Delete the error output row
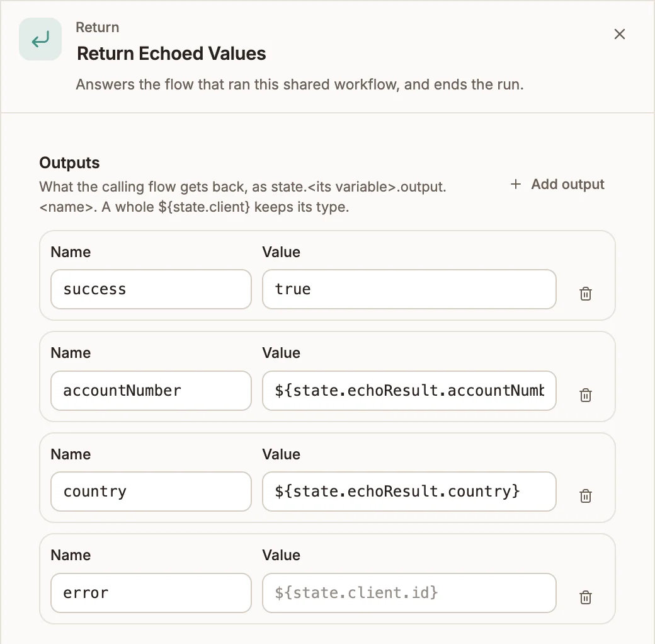 (x=586, y=597)
